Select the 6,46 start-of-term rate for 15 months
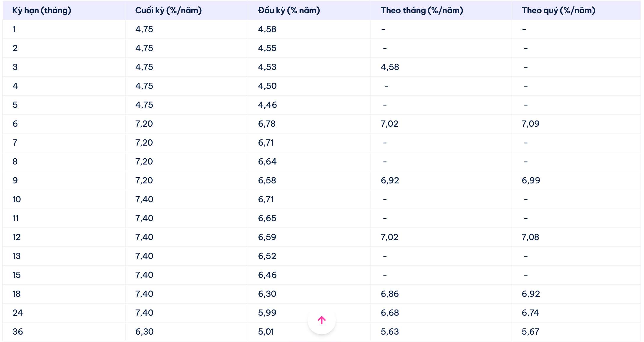Image resolution: width=644 pixels, height=342 pixels. point(267,275)
